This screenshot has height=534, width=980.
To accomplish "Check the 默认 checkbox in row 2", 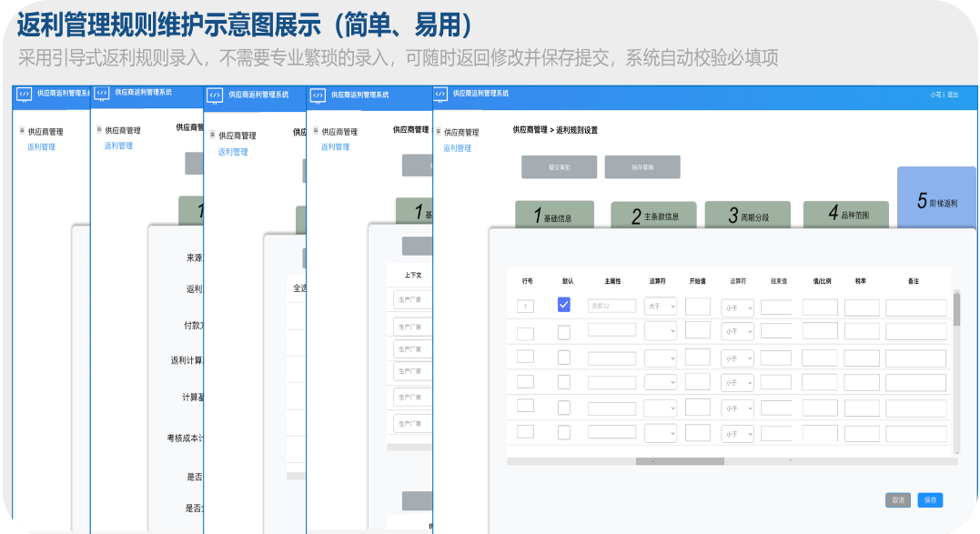I will point(563,332).
